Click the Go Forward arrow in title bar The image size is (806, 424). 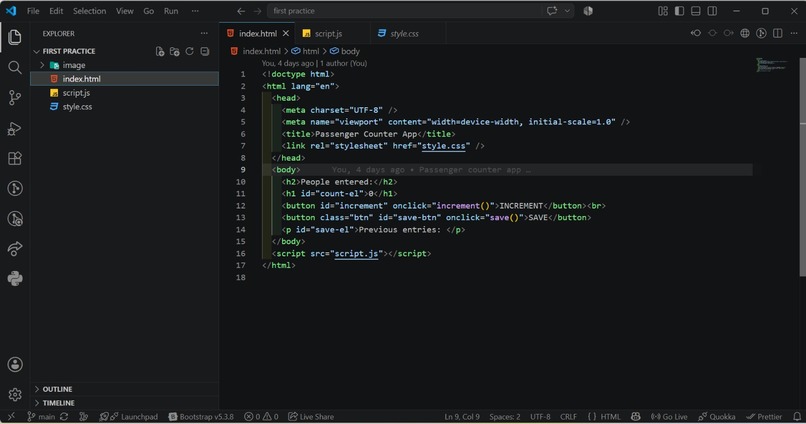258,11
